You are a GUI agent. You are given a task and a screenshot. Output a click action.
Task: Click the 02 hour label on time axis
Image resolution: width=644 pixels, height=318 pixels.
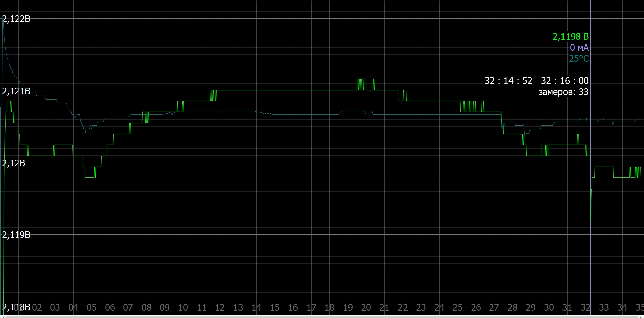point(37,307)
